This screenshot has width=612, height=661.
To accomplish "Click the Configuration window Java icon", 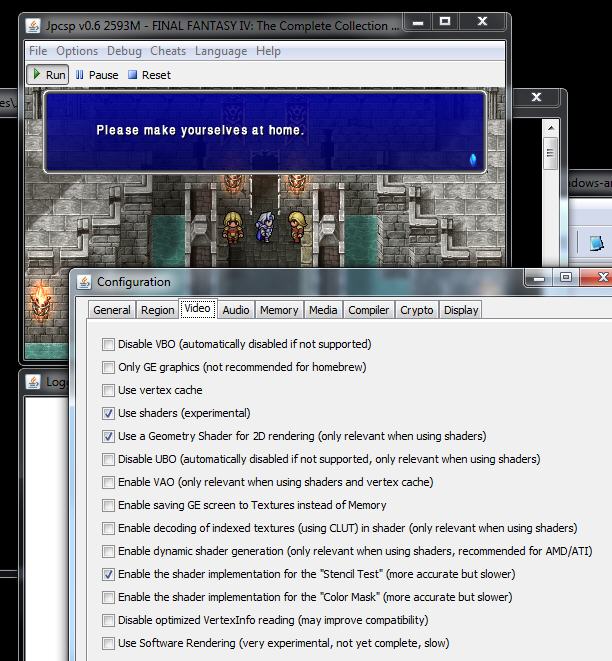I will tap(84, 282).
